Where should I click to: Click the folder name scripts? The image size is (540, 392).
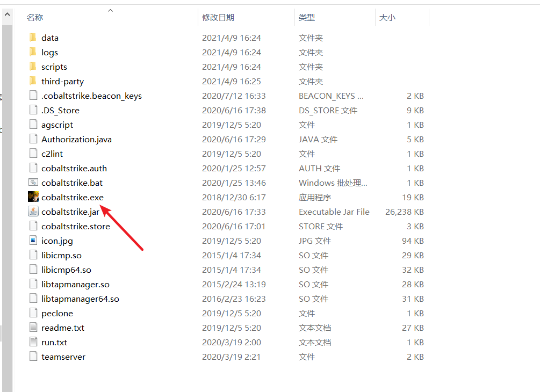coord(54,67)
